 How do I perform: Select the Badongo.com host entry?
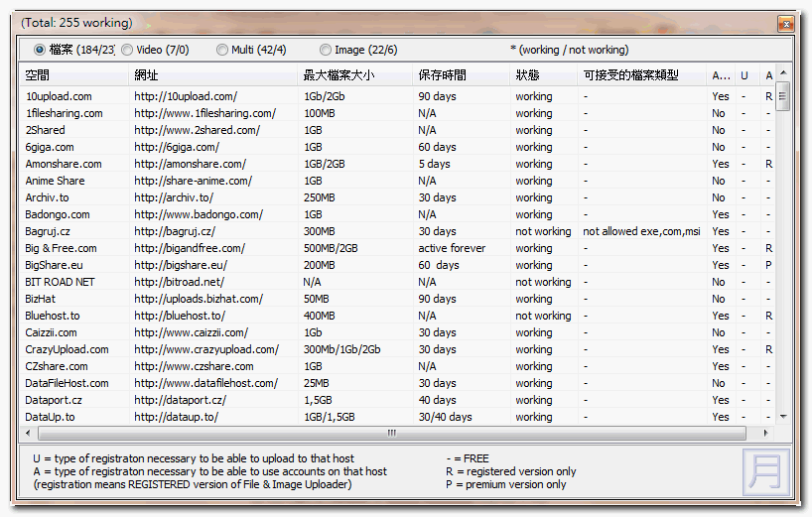coord(57,214)
